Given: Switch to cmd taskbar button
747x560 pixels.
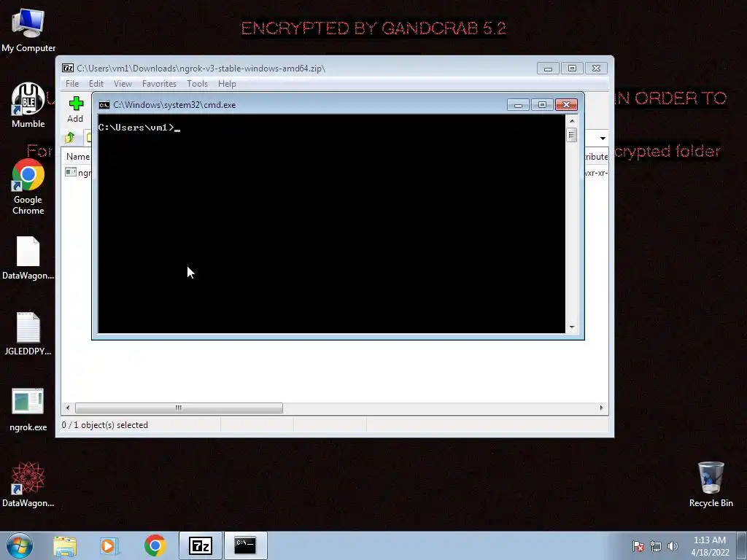Looking at the screenshot, I should coord(245,545).
